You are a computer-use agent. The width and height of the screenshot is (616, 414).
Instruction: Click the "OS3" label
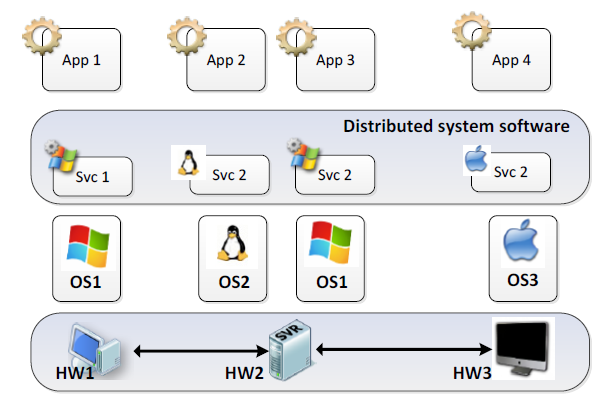pyautogui.click(x=522, y=280)
